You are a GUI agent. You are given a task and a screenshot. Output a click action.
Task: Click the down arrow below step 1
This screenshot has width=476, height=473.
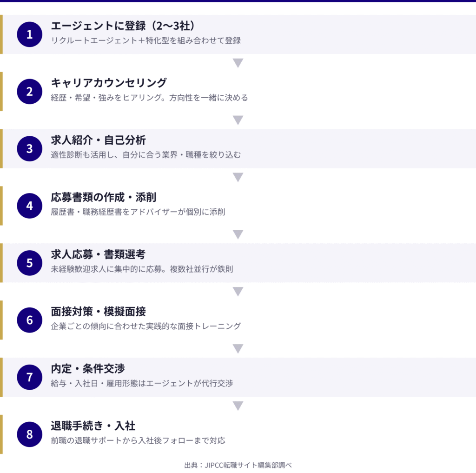click(x=238, y=63)
